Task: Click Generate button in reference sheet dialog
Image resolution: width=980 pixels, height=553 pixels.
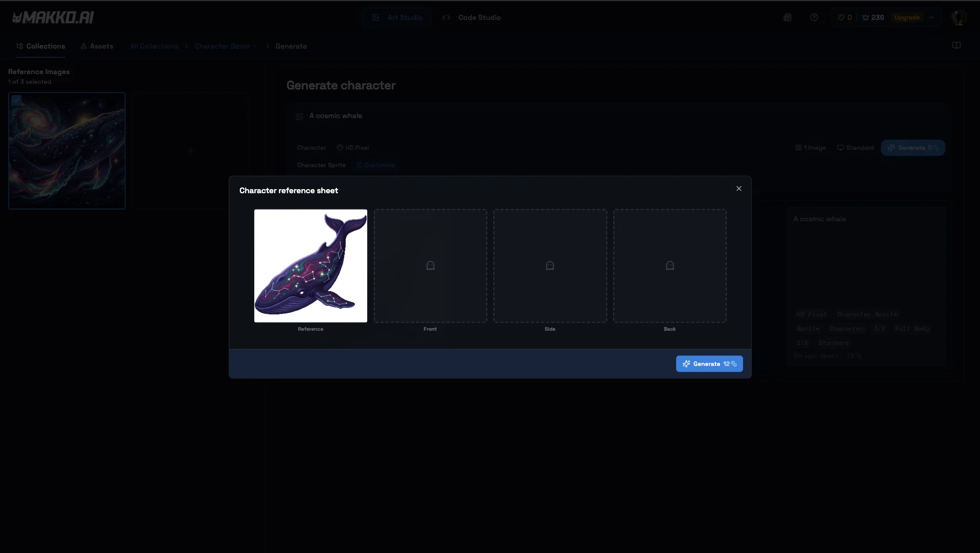Action: point(709,364)
